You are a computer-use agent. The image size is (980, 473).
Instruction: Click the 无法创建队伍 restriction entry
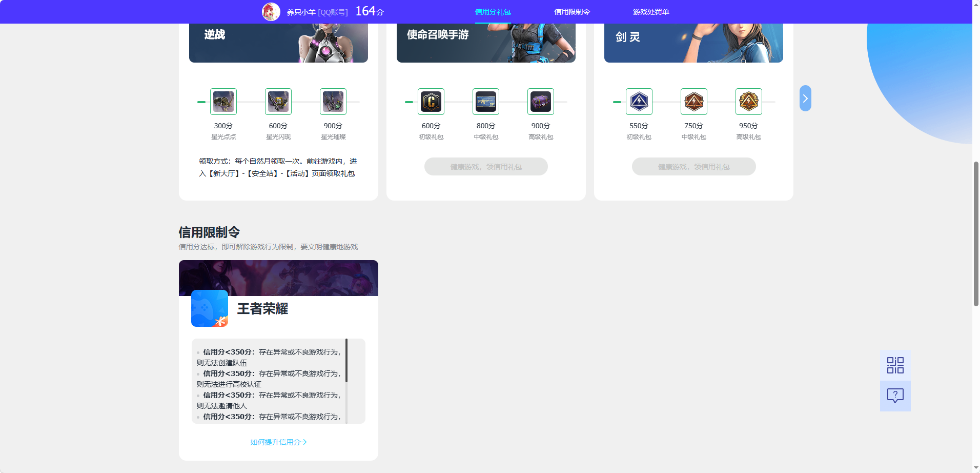pyautogui.click(x=269, y=357)
